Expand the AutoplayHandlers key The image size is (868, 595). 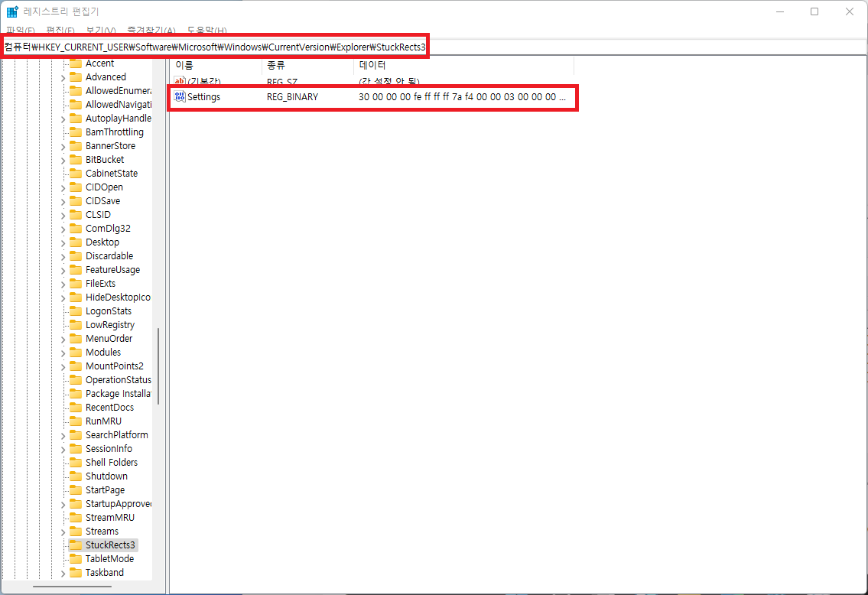tap(63, 119)
